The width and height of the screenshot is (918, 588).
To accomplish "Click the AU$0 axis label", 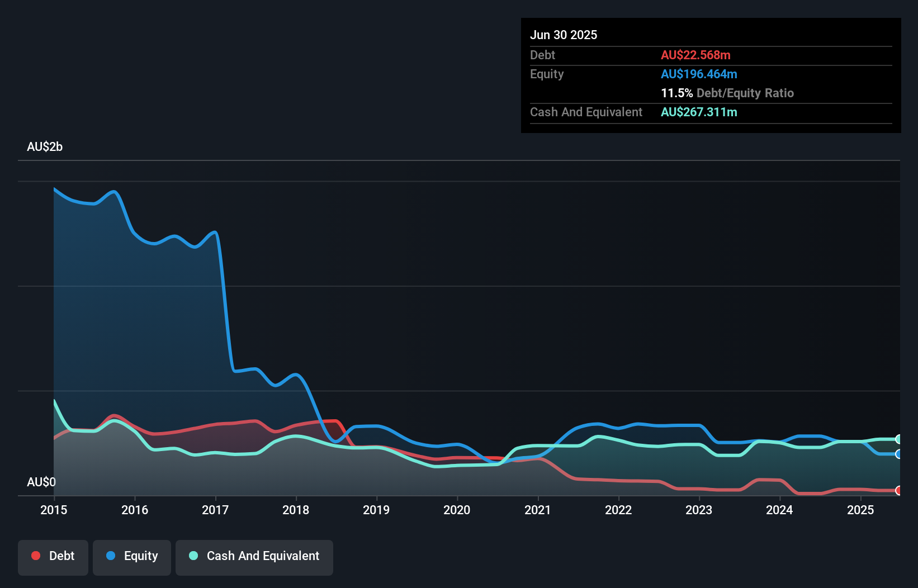I will tap(42, 481).
